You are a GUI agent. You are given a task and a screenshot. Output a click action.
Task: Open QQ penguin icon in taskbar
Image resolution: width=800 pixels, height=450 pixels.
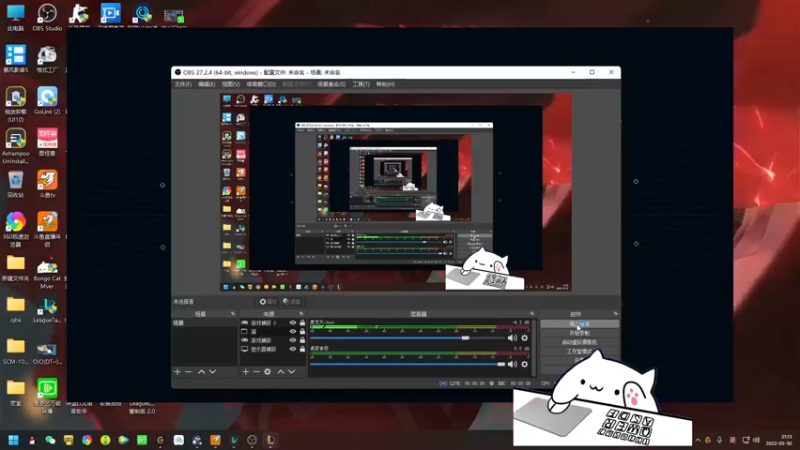(32, 440)
